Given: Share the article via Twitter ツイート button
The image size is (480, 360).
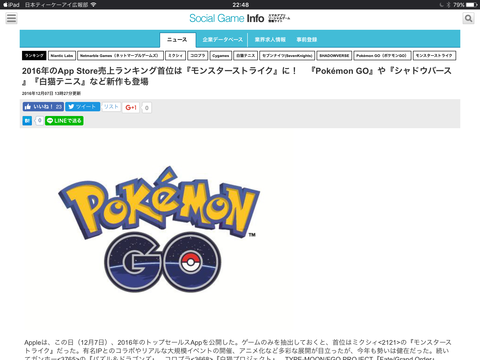Looking at the screenshot, I should coord(83,107).
